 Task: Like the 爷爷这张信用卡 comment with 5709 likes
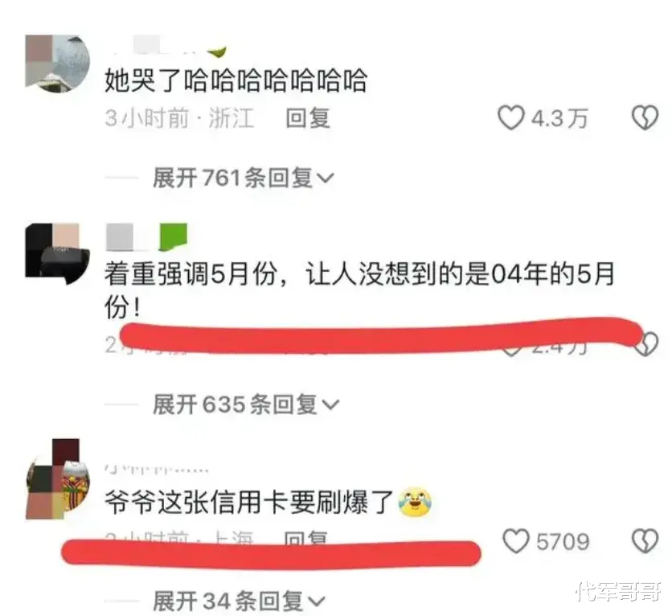pos(516,541)
